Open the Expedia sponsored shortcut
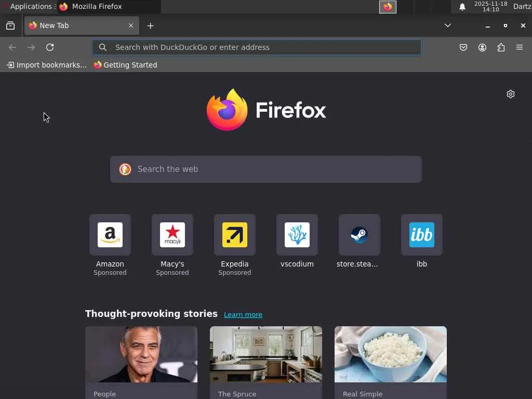Viewport: 532px width, 399px height. pyautogui.click(x=235, y=235)
